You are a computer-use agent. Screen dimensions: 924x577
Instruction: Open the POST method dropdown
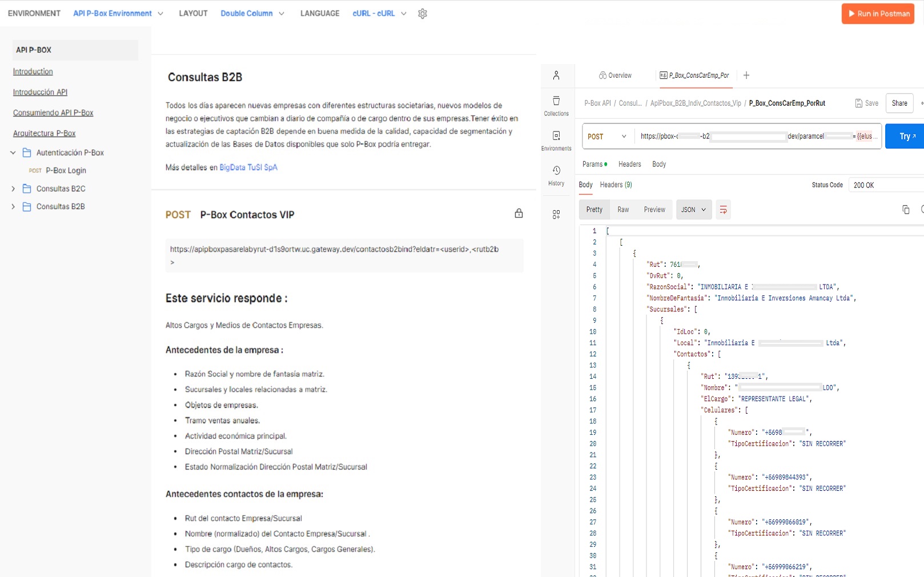(607, 137)
